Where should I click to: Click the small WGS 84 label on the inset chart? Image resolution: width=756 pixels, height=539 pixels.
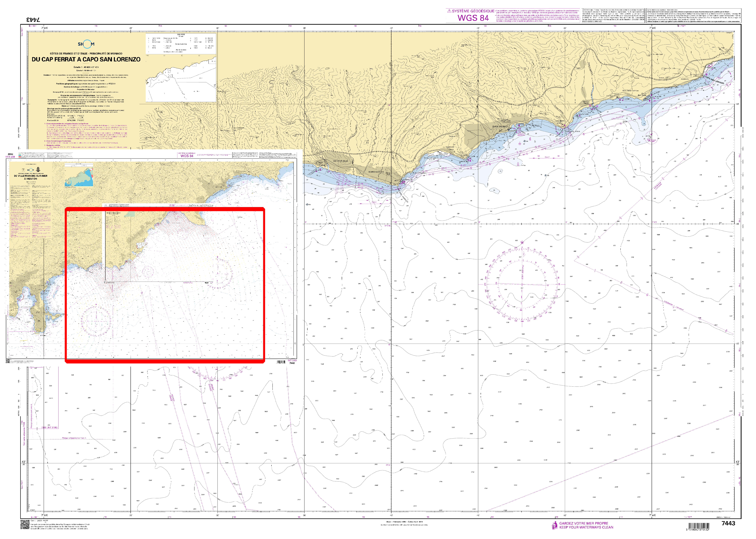click(x=187, y=156)
